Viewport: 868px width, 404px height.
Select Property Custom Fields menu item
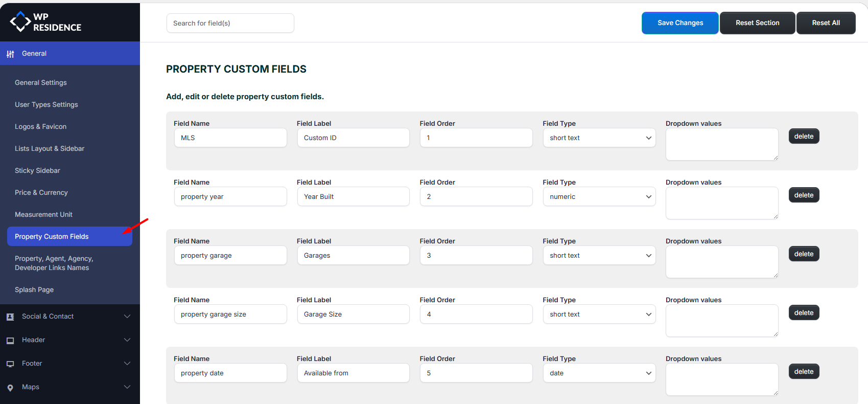point(52,237)
